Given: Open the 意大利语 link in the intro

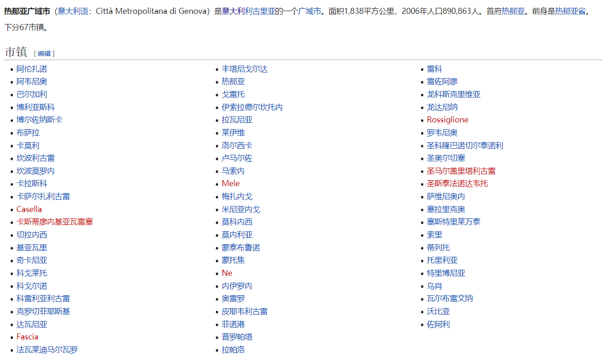Looking at the screenshot, I should coord(73,11).
